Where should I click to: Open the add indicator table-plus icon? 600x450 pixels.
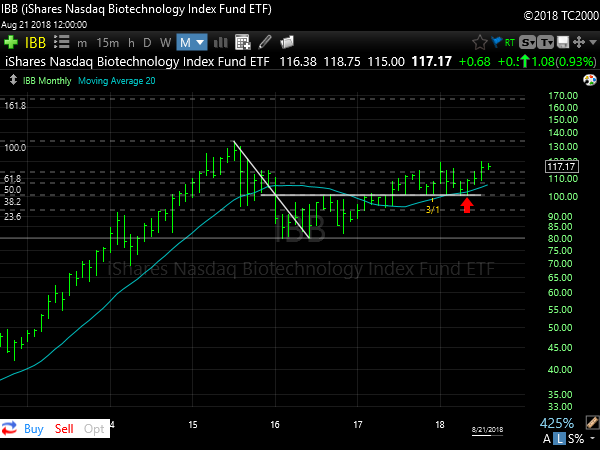(243, 42)
